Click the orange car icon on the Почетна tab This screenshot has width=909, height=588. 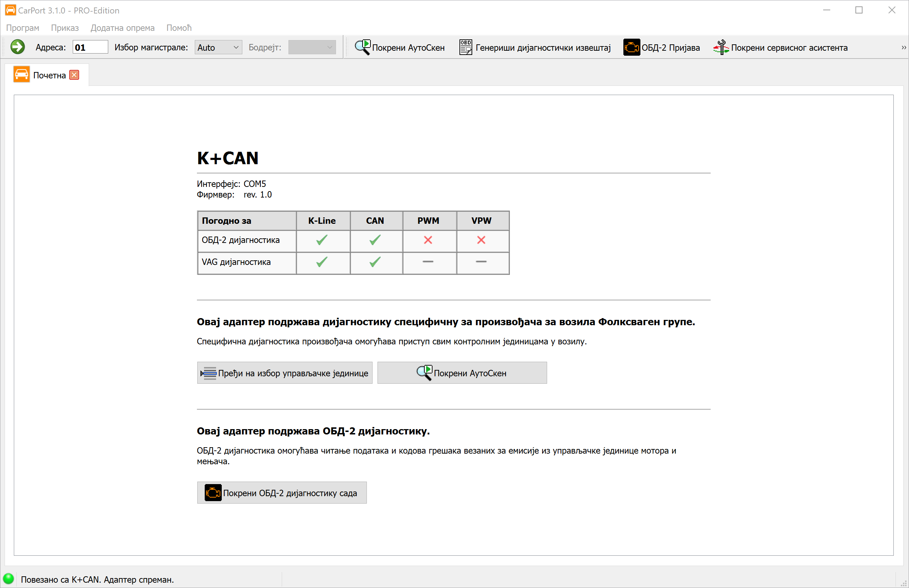[x=21, y=74]
